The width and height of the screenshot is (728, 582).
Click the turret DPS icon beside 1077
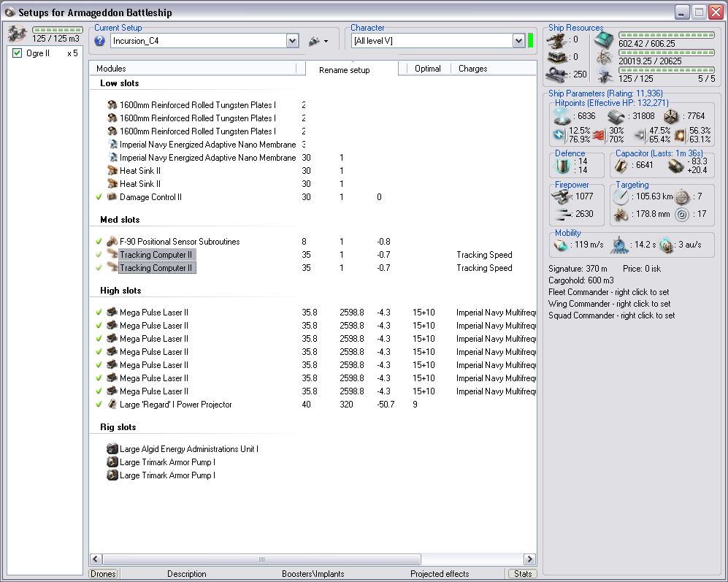pos(562,196)
